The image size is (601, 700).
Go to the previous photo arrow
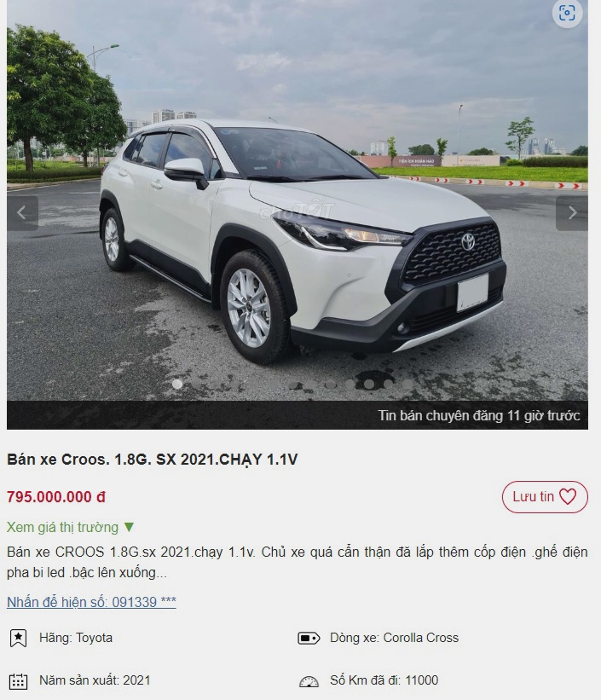(22, 213)
